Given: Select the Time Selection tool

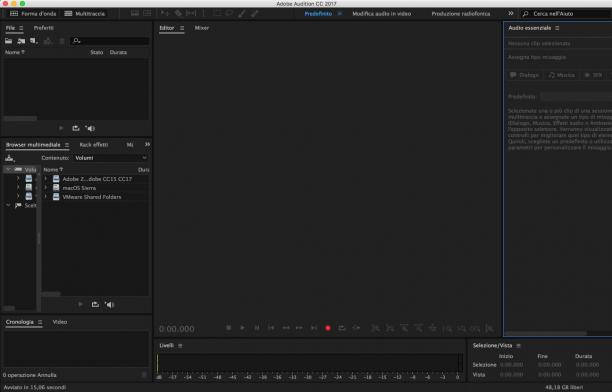Looking at the screenshot, I should (204, 14).
